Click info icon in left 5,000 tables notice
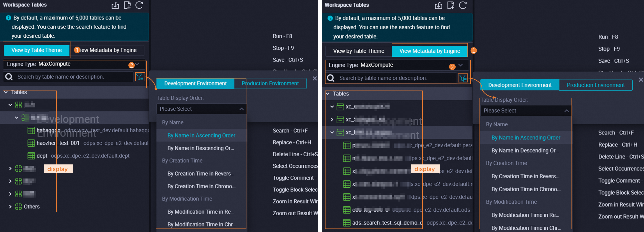This screenshot has width=644, height=232. pos(8,18)
